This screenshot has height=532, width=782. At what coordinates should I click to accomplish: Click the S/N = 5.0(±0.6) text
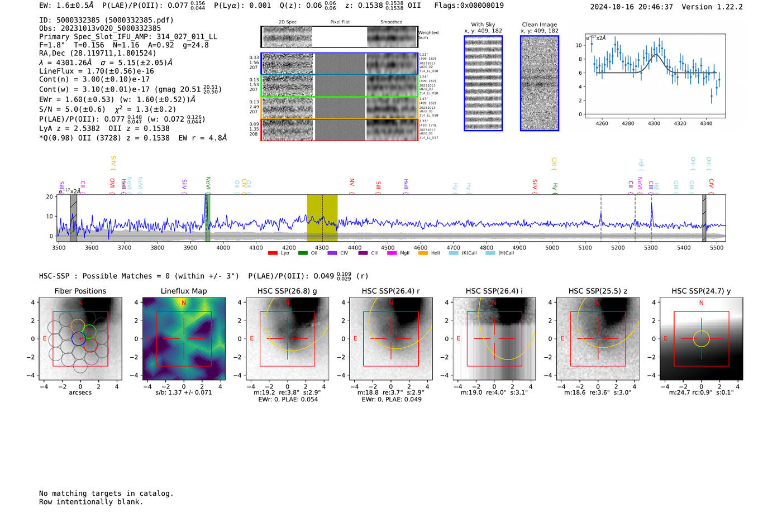click(x=72, y=109)
